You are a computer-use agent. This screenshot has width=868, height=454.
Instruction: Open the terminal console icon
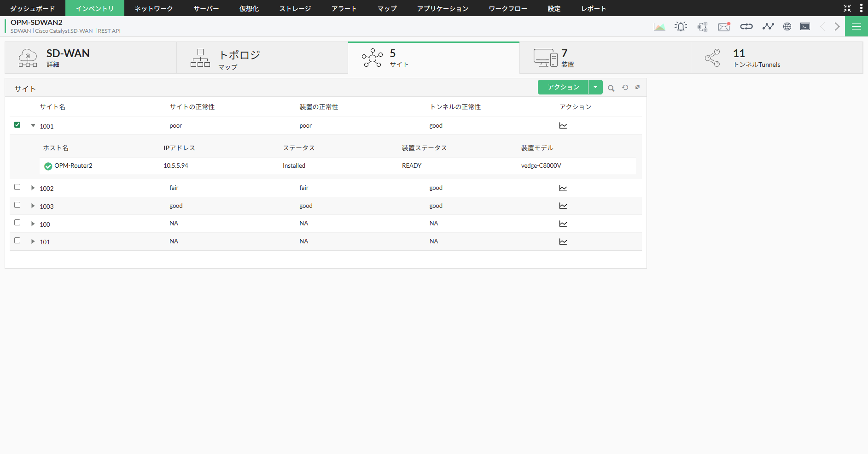(805, 27)
